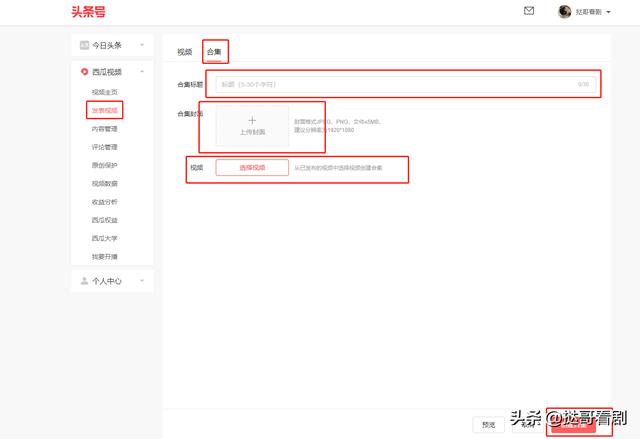Click the 个人中心 person icon
Viewport: 640px width, 439px height.
85,281
